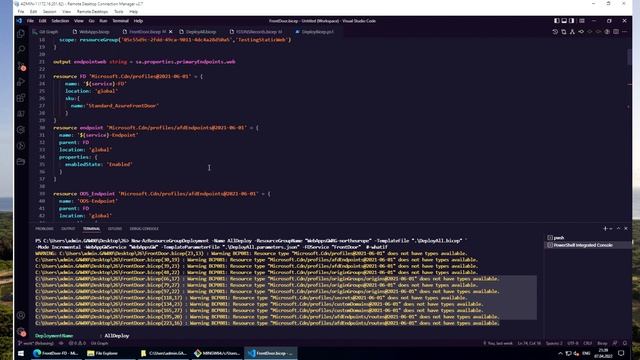Switch to the Output panel tab
Image resolution: width=640 pixels, height=360 pixels.
[x=68, y=229]
